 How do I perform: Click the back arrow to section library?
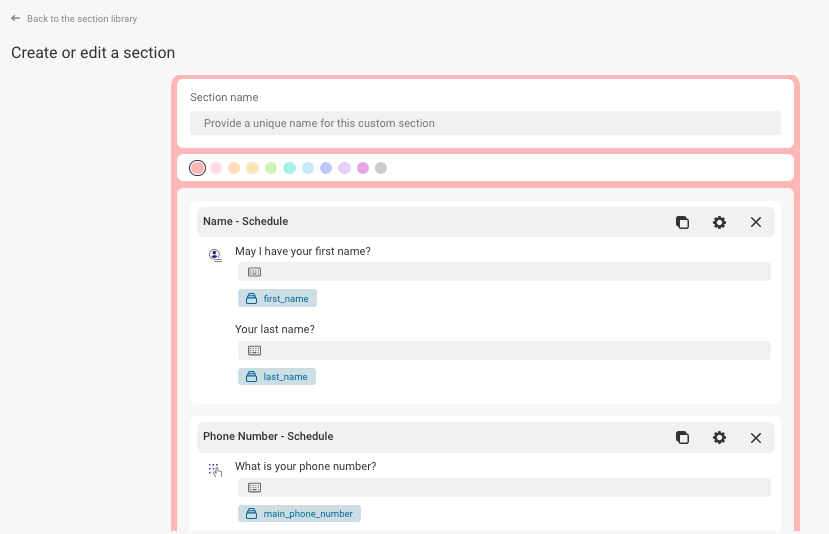(15, 19)
